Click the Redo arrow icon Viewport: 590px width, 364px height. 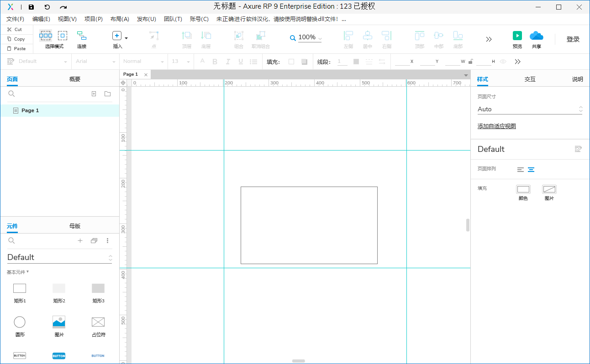63,7
